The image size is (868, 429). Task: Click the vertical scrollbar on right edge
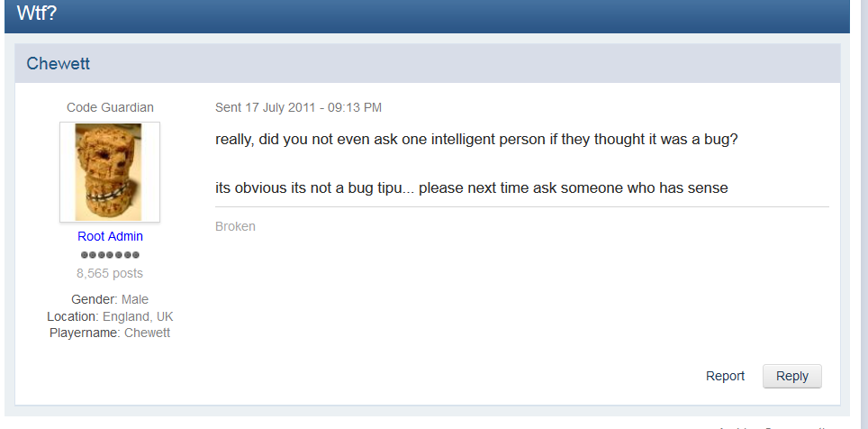tap(863, 214)
